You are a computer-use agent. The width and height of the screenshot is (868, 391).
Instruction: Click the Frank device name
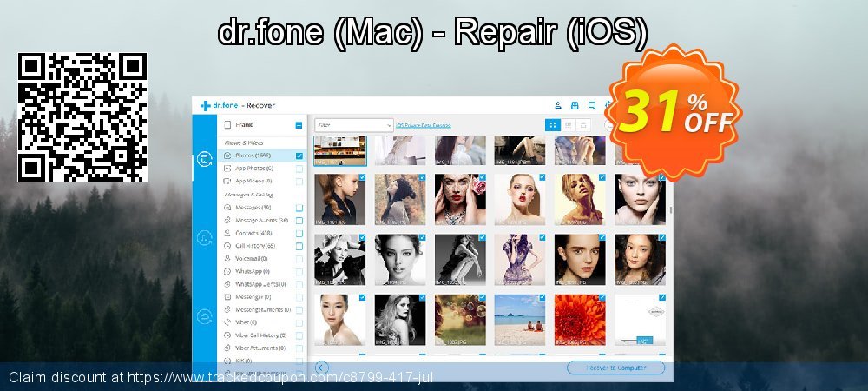(244, 125)
